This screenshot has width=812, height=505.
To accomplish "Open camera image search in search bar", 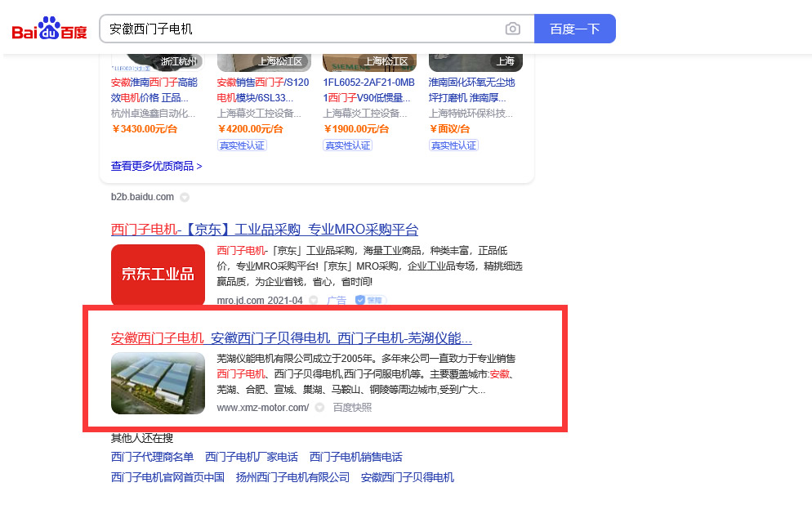I will tap(512, 29).
